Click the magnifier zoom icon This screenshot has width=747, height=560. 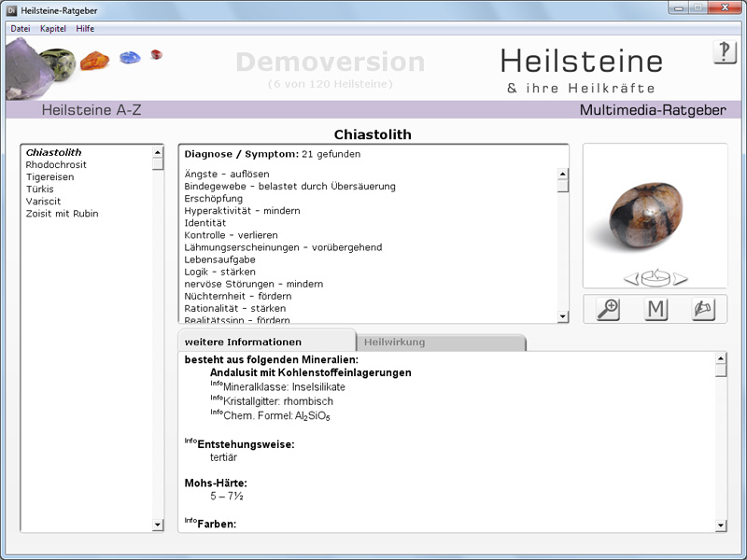[608, 309]
